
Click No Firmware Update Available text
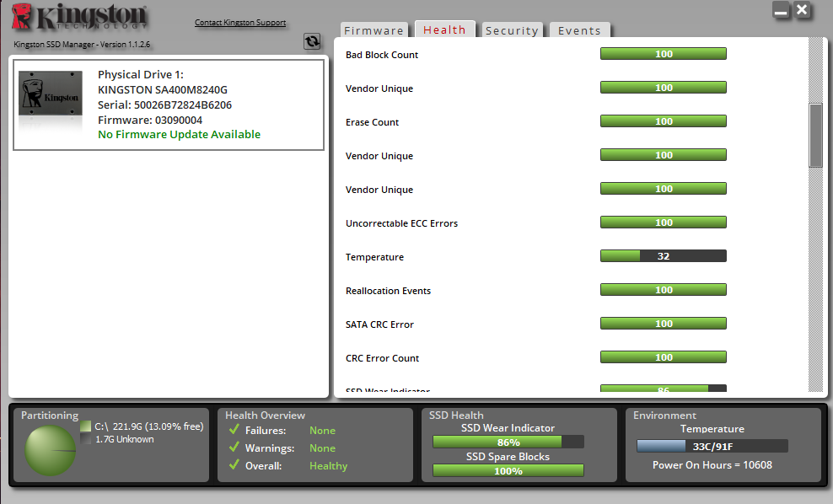179,134
